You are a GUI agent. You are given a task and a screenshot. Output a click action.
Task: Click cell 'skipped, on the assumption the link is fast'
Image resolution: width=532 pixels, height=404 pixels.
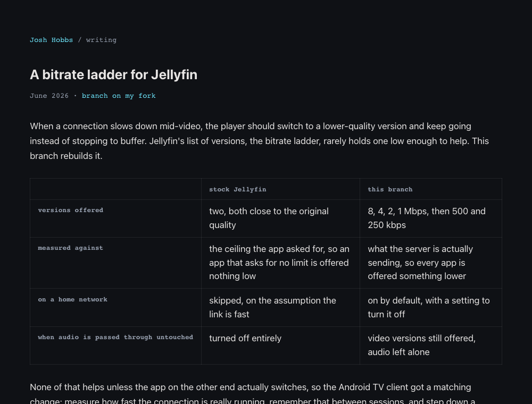(x=280, y=308)
